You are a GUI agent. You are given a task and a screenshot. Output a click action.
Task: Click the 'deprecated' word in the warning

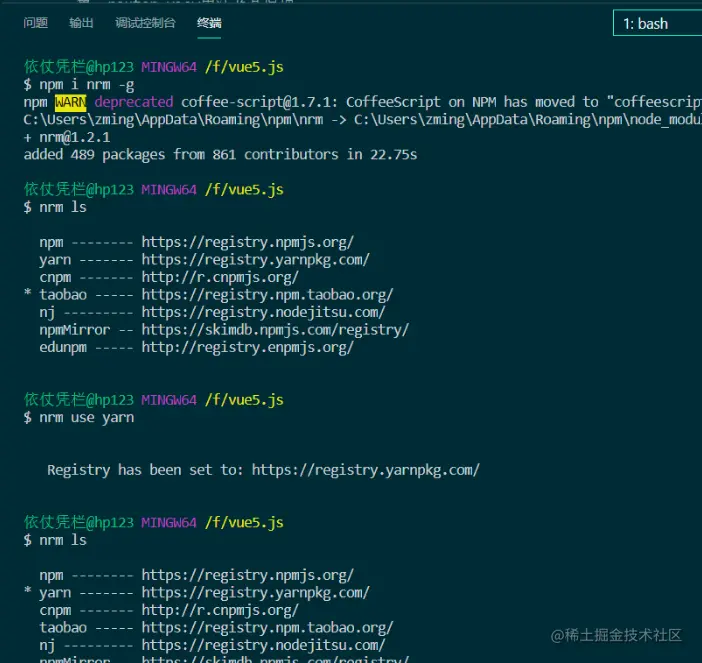(134, 102)
